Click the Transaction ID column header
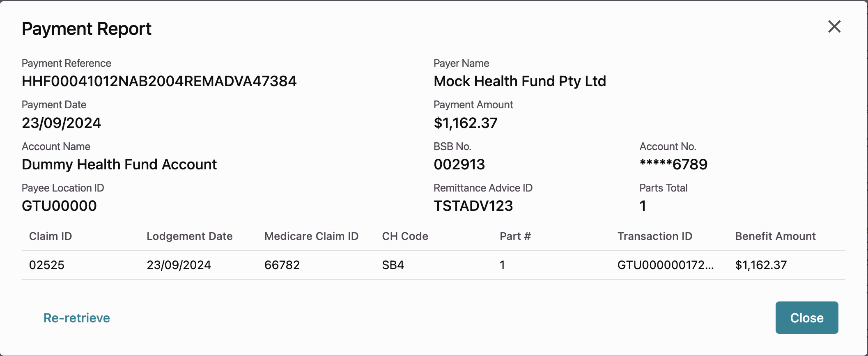 654,236
